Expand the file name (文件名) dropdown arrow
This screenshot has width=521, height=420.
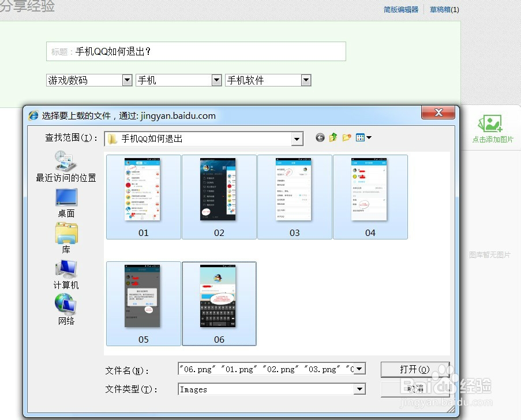[x=360, y=369]
